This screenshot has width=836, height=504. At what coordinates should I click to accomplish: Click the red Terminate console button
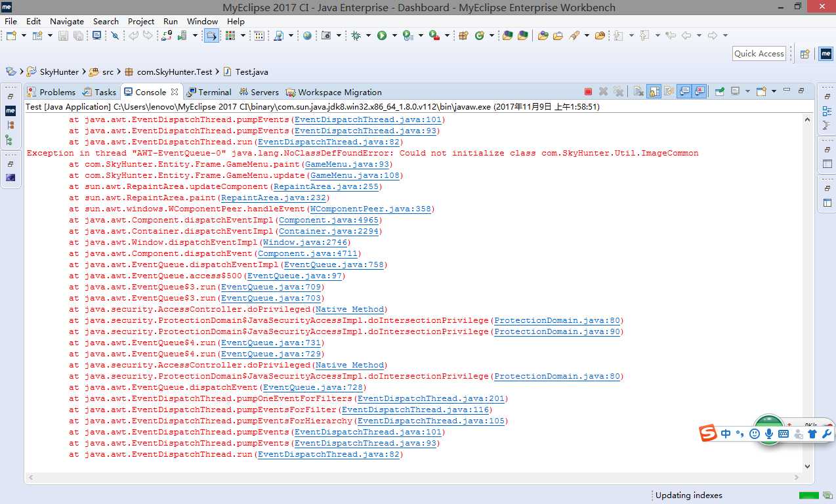[588, 92]
